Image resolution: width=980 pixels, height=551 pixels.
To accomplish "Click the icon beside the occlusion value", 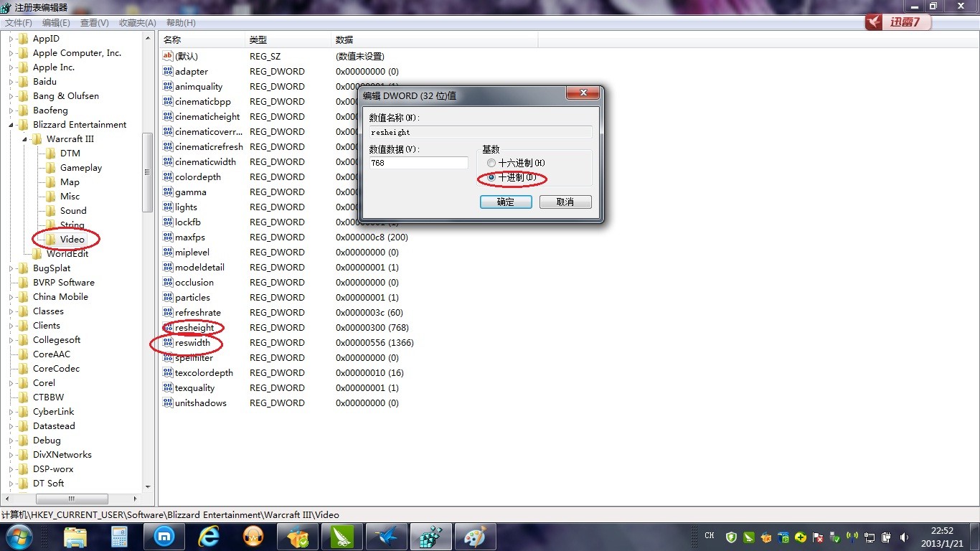I will (x=169, y=282).
